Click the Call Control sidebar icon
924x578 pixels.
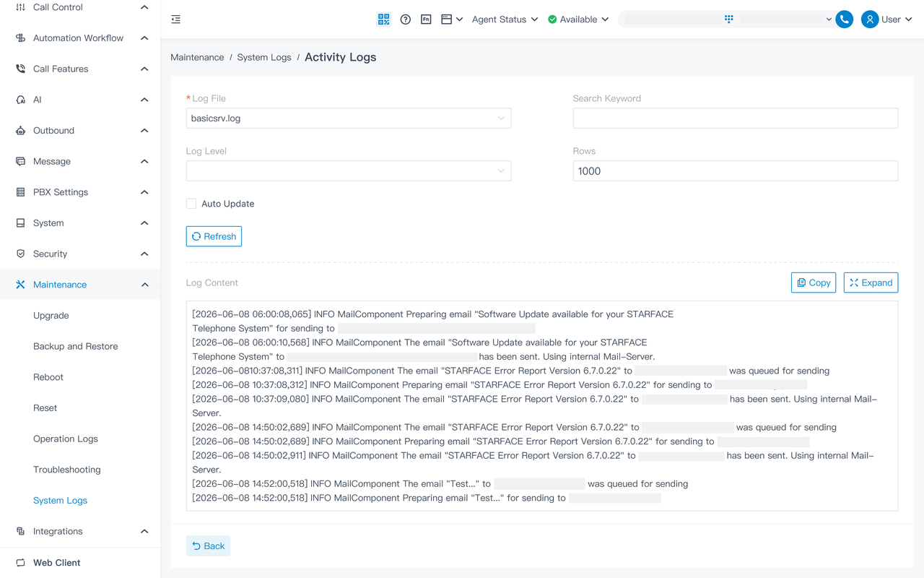pos(20,7)
